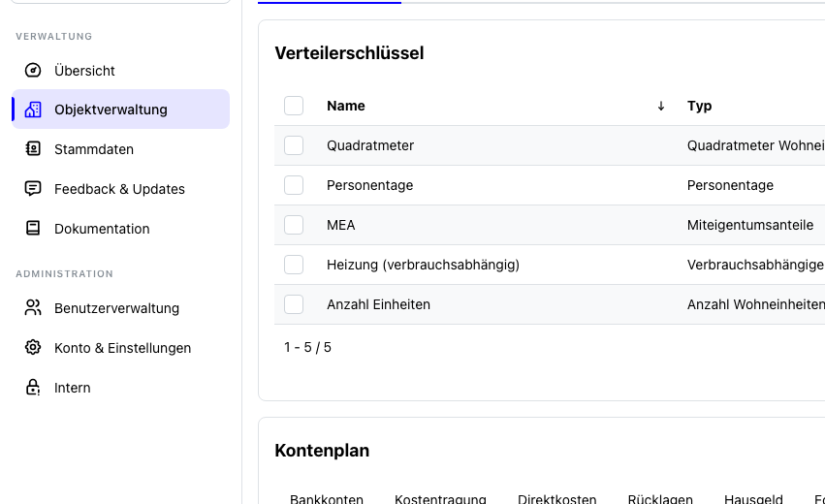Switch to the Bankkonten tab
Viewport: 825px width, 504px height.
[326, 498]
